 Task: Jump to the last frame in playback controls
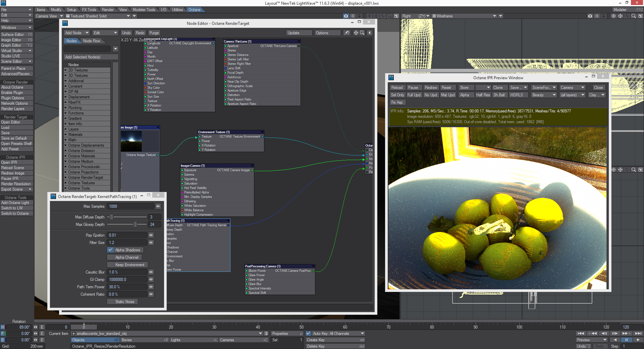pos(638,333)
